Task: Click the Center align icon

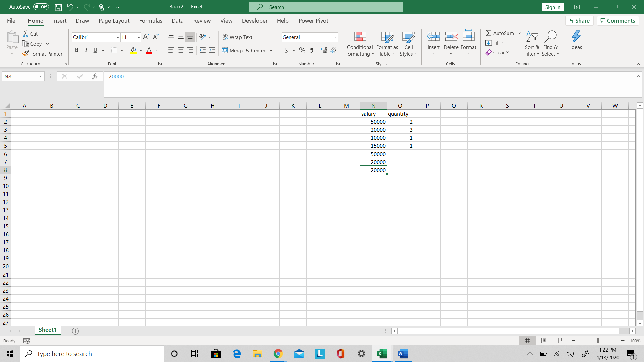Action: click(181, 50)
